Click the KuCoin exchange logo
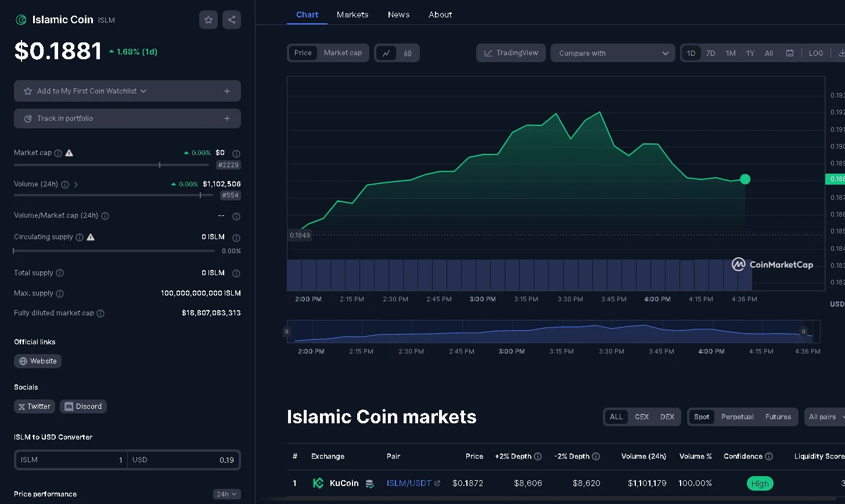Screen dimensions: 845x504 318,483
